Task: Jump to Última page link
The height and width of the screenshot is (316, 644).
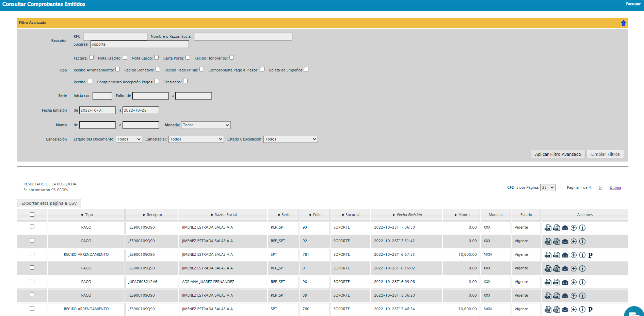Action: click(615, 188)
